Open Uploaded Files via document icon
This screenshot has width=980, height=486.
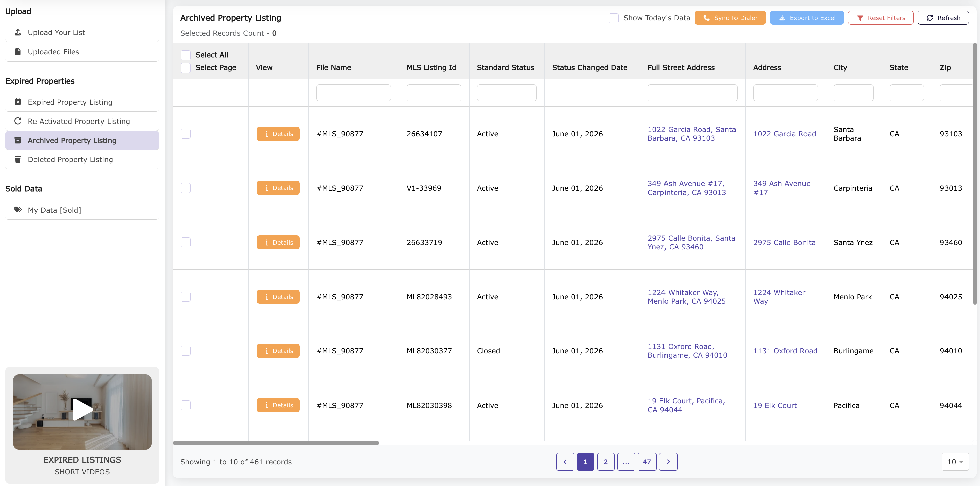coord(18,51)
